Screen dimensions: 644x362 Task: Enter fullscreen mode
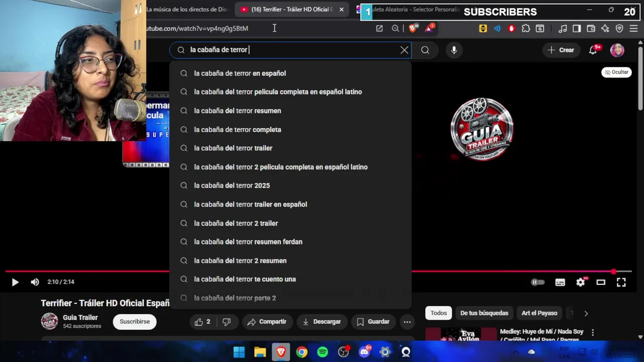pos(621,282)
